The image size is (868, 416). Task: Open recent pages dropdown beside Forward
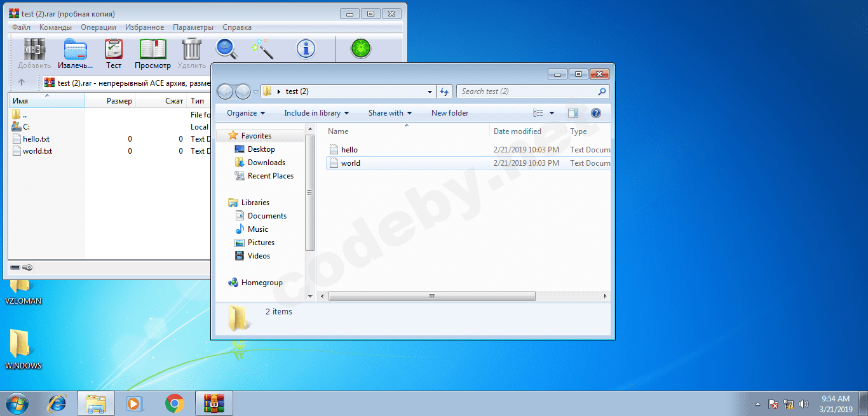tap(255, 91)
